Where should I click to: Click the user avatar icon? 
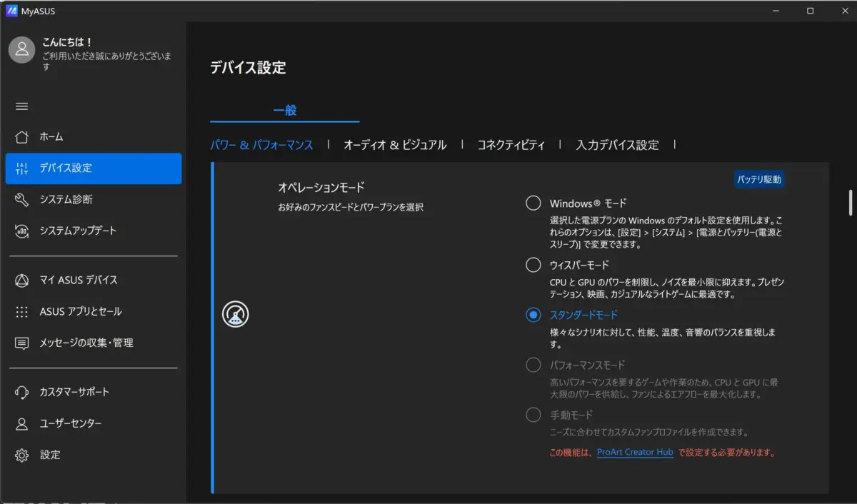pyautogui.click(x=22, y=49)
